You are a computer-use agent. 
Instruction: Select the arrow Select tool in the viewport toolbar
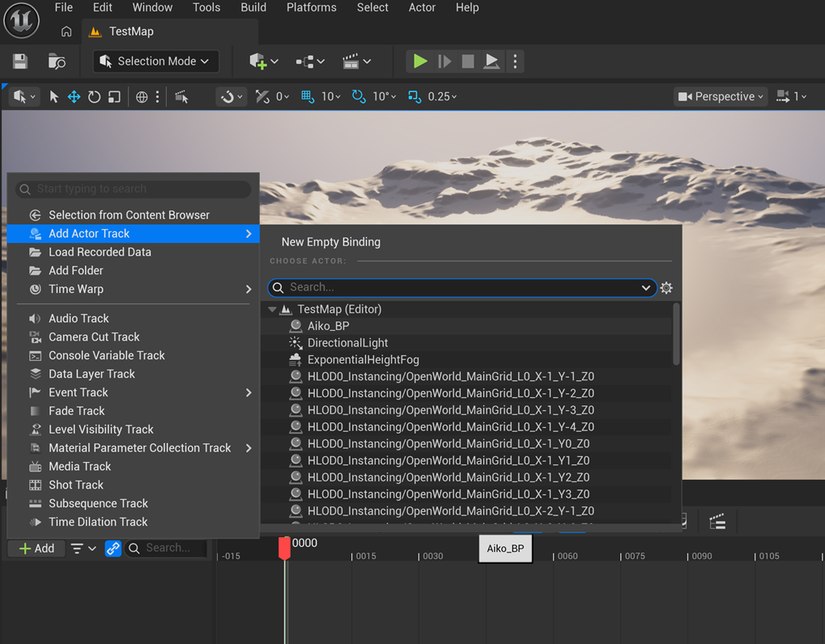pos(53,97)
